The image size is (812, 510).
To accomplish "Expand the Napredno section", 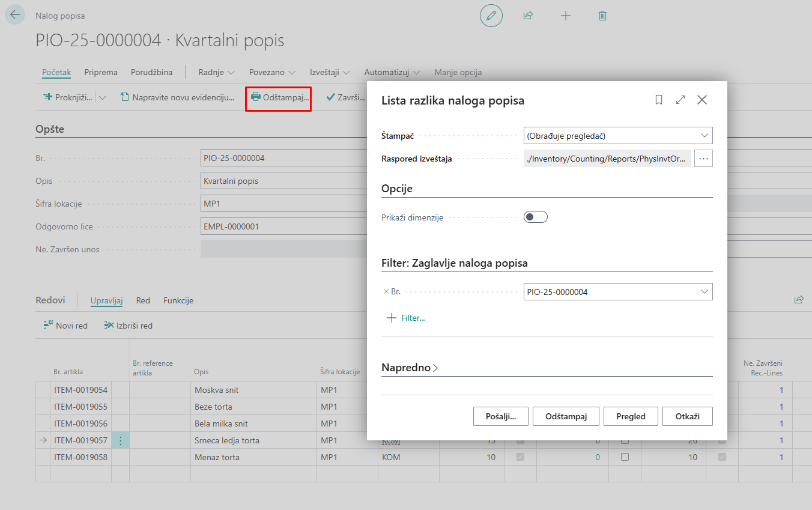I will pos(410,368).
